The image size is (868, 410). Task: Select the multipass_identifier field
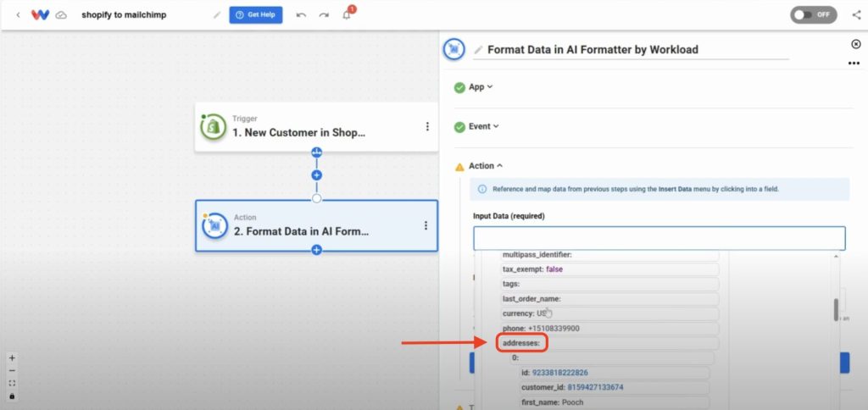tap(609, 255)
